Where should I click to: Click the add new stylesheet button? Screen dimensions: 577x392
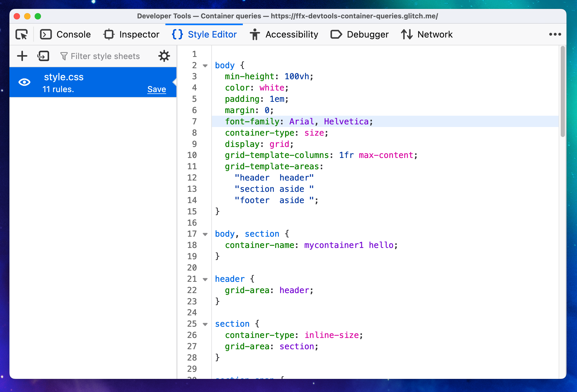coord(22,56)
